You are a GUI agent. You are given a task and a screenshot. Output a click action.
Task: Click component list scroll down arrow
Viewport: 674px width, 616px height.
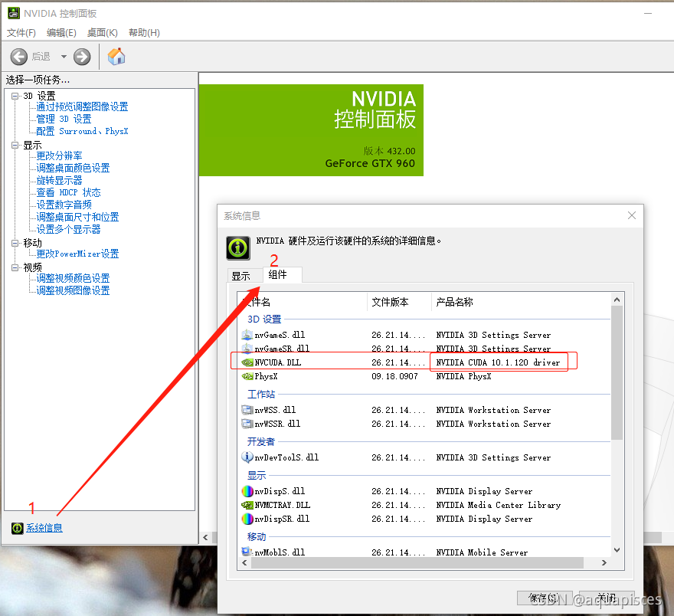click(617, 550)
